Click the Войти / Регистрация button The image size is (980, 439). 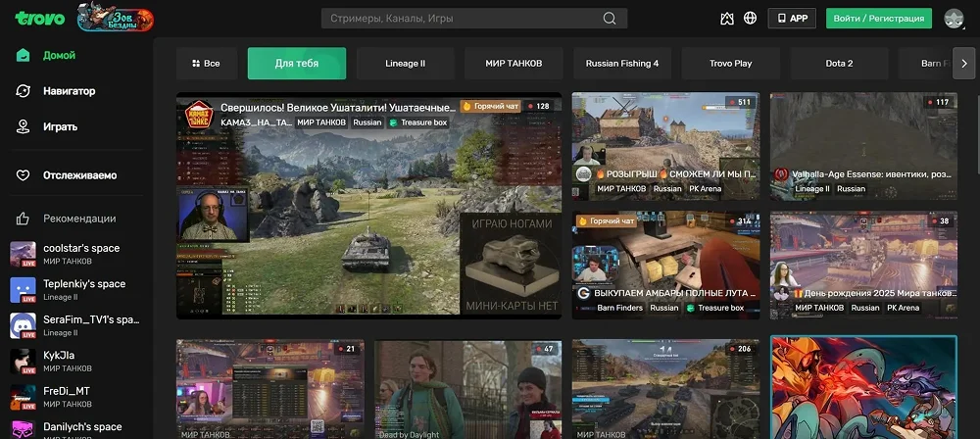tap(878, 19)
